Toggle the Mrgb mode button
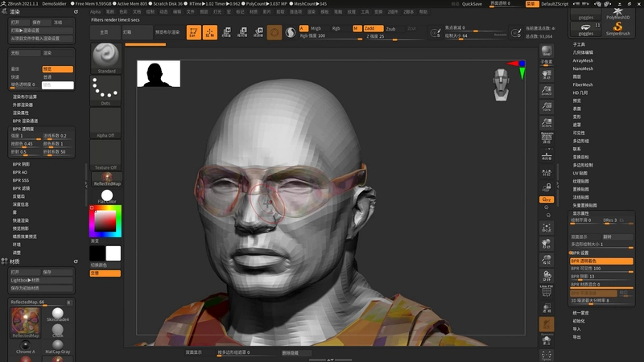Image resolution: width=644 pixels, height=362 pixels. pyautogui.click(x=316, y=28)
